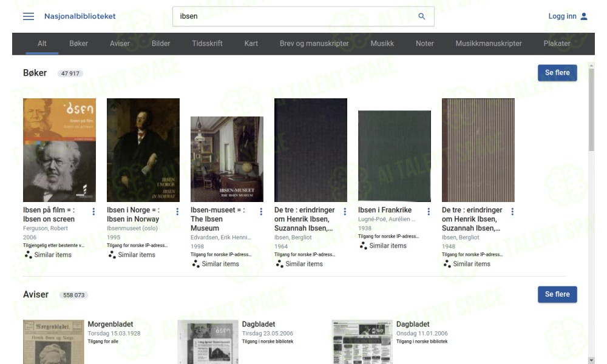
Task: Open Dagbladet Tirsdag 23.05.2006 title
Action: (x=259, y=324)
